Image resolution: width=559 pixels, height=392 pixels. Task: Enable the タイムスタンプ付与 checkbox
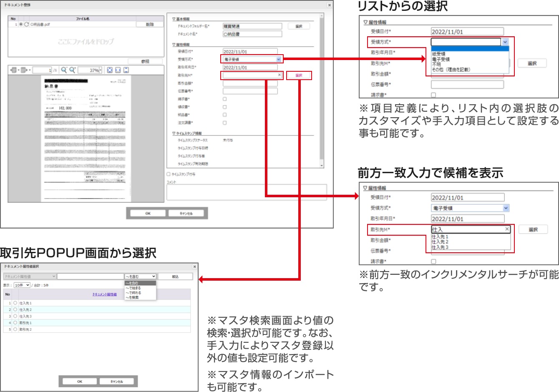(x=169, y=174)
